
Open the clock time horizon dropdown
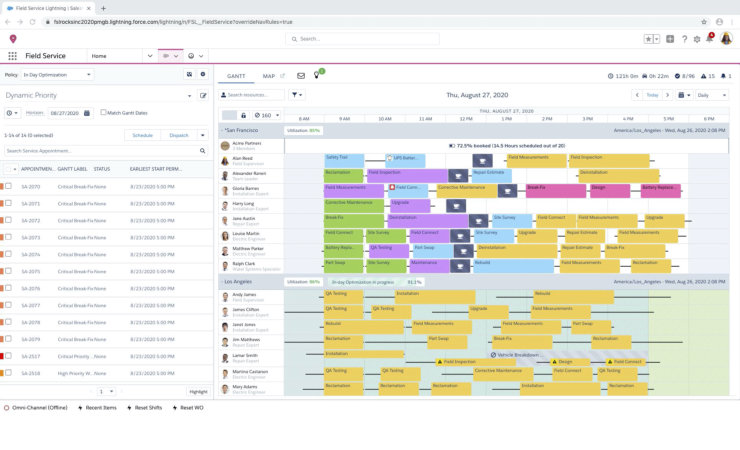click(x=12, y=113)
